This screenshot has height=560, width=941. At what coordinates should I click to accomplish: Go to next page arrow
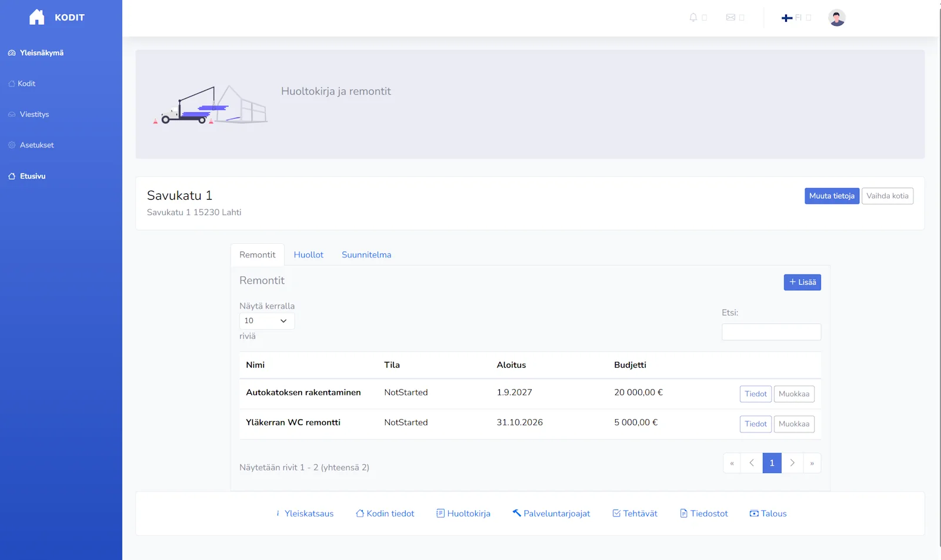pyautogui.click(x=792, y=463)
